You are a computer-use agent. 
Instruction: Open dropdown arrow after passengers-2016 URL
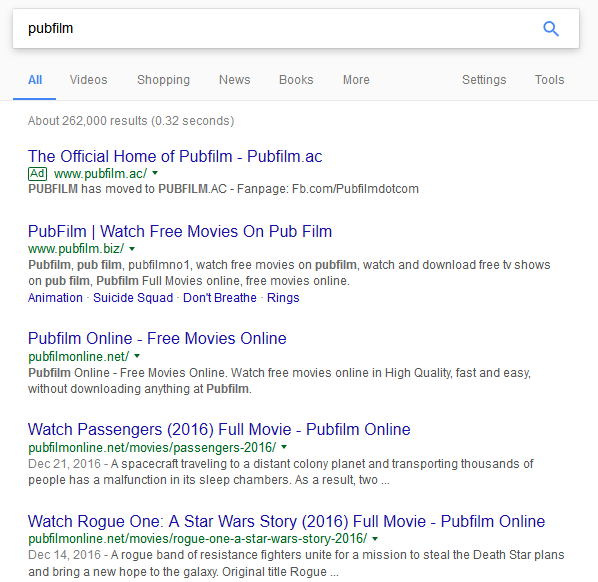pos(284,447)
